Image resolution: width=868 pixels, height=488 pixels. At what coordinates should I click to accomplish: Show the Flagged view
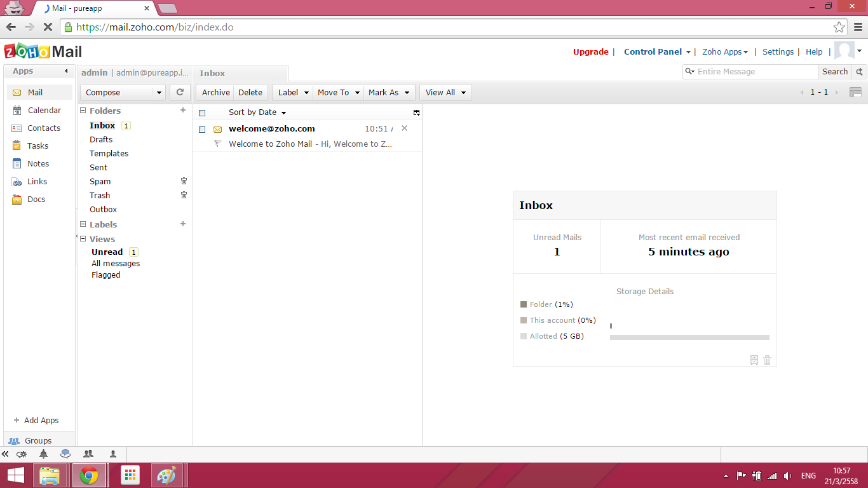105,274
